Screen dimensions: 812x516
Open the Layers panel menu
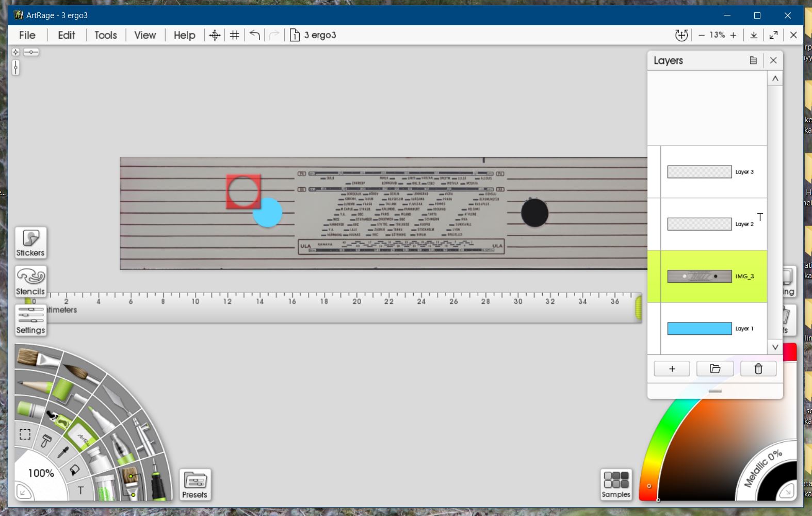click(x=753, y=60)
